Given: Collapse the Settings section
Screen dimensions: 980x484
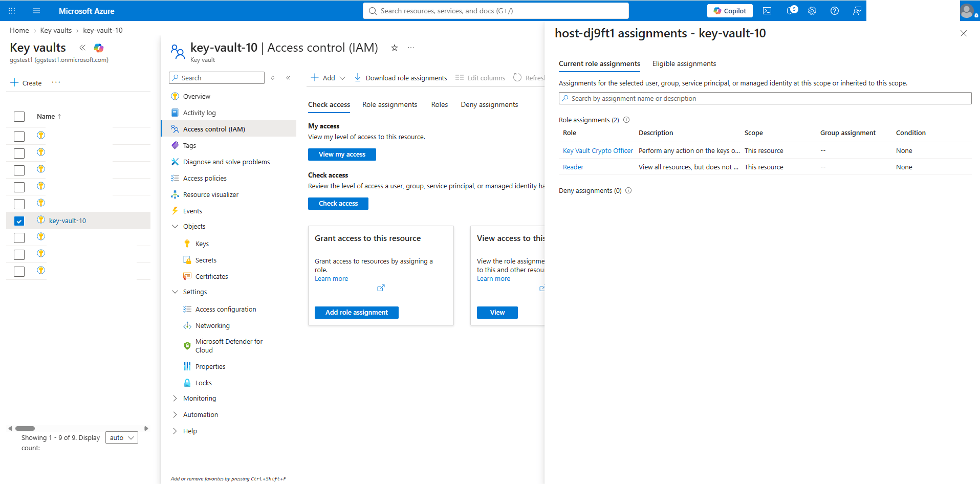Looking at the screenshot, I should (175, 292).
